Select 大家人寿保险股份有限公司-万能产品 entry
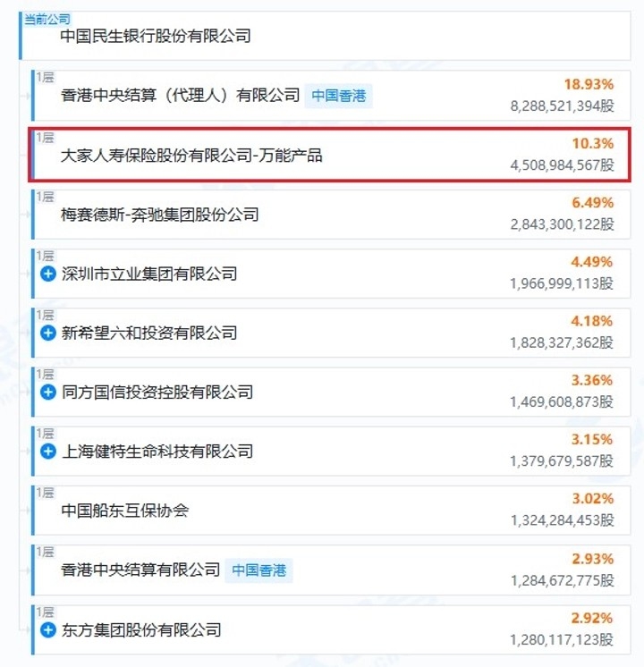 click(x=191, y=155)
